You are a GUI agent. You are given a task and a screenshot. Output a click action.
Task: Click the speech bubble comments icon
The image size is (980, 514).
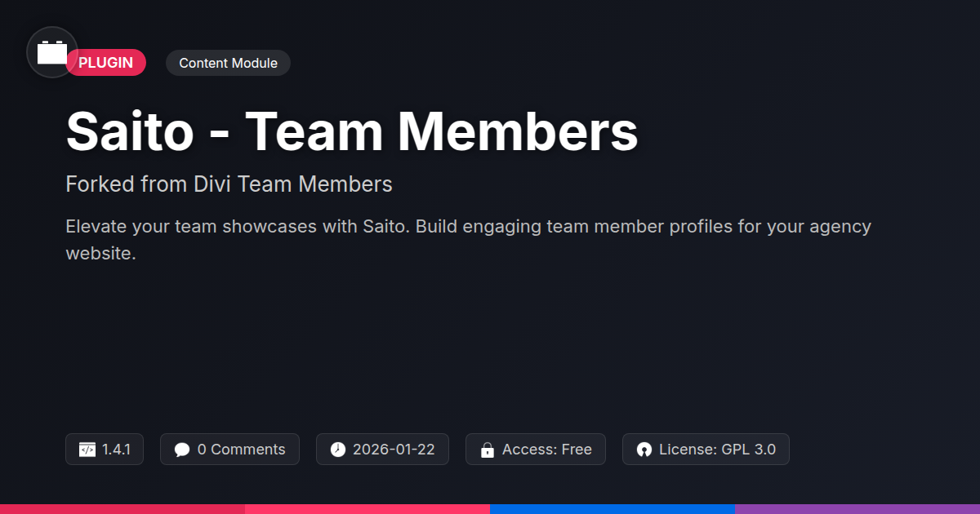(x=182, y=450)
